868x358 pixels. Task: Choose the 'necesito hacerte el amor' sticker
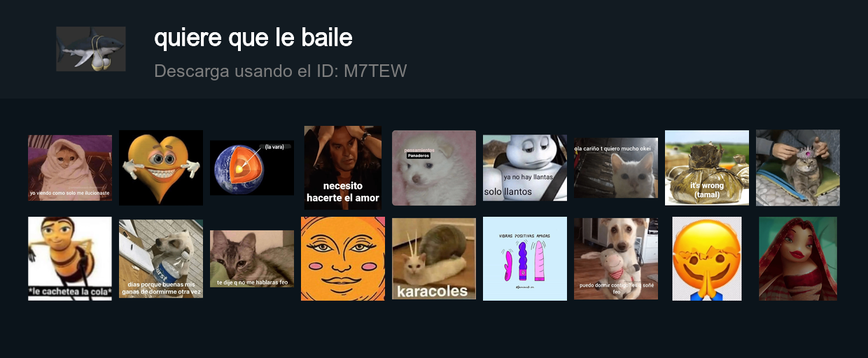343,168
